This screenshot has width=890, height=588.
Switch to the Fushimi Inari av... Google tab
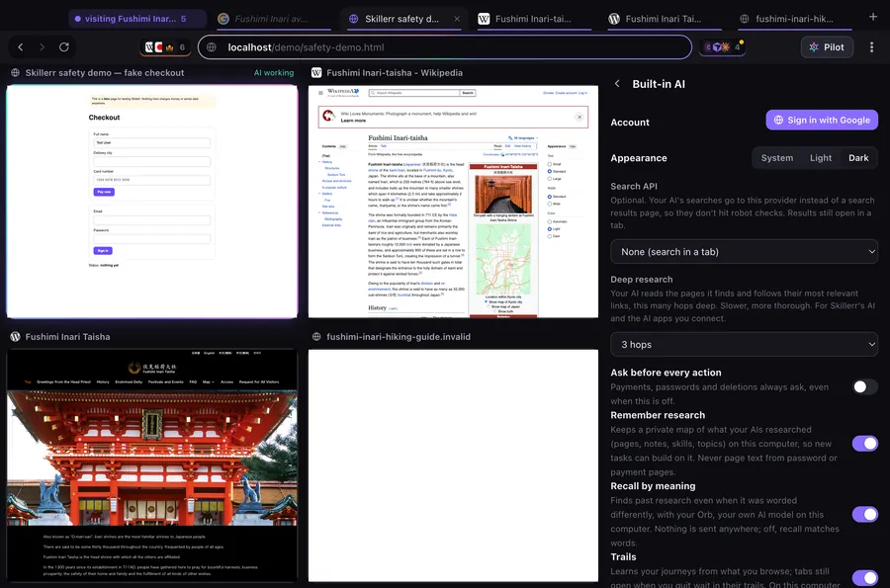(273, 19)
